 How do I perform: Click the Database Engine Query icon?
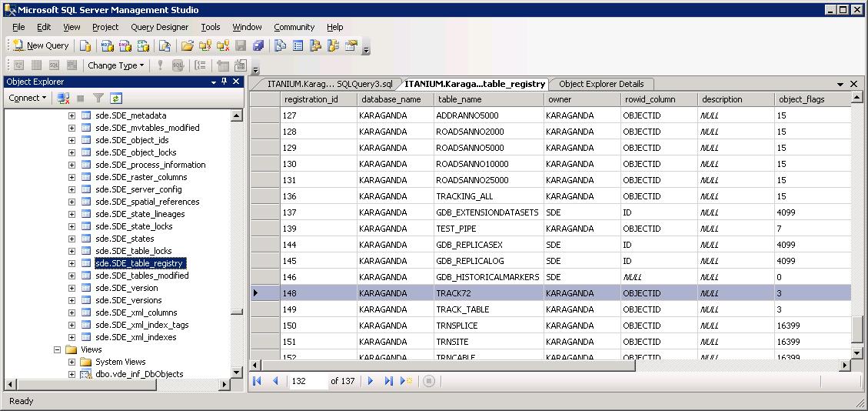(x=85, y=46)
